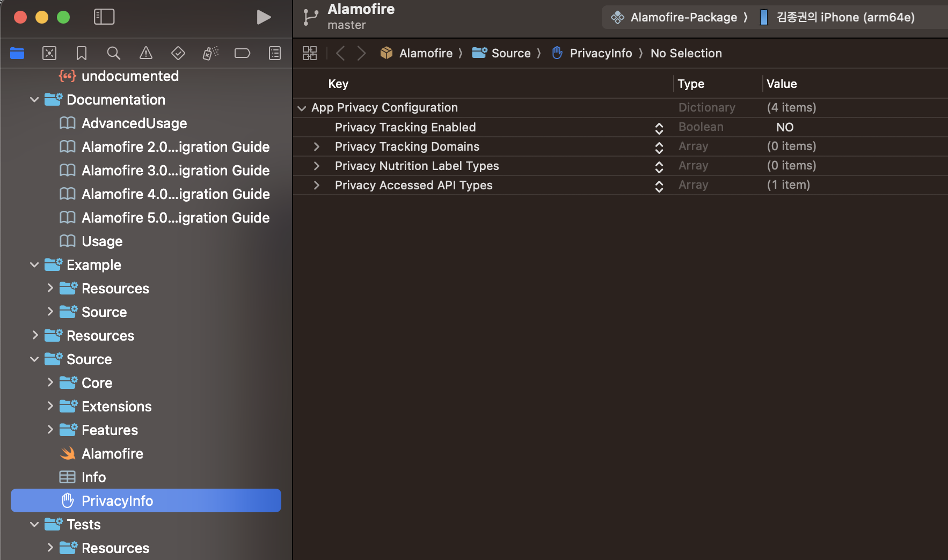Expand Privacy Nutrition Label Types array
The height and width of the screenshot is (560, 948).
317,166
